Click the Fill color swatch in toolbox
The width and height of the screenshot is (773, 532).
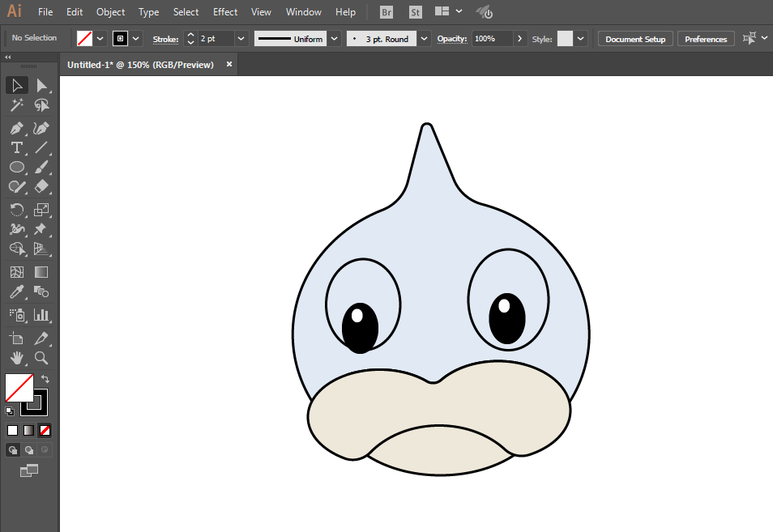coord(19,388)
